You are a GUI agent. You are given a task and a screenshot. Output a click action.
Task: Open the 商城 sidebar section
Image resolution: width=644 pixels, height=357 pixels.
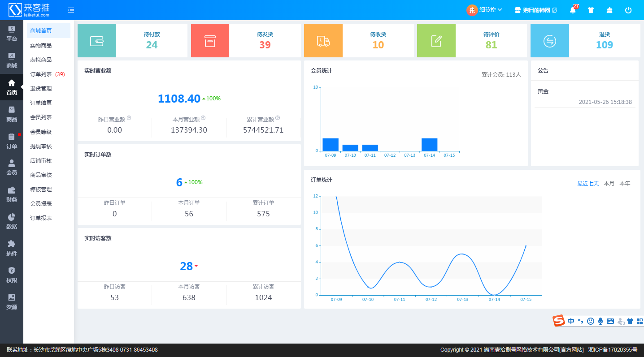[12, 60]
